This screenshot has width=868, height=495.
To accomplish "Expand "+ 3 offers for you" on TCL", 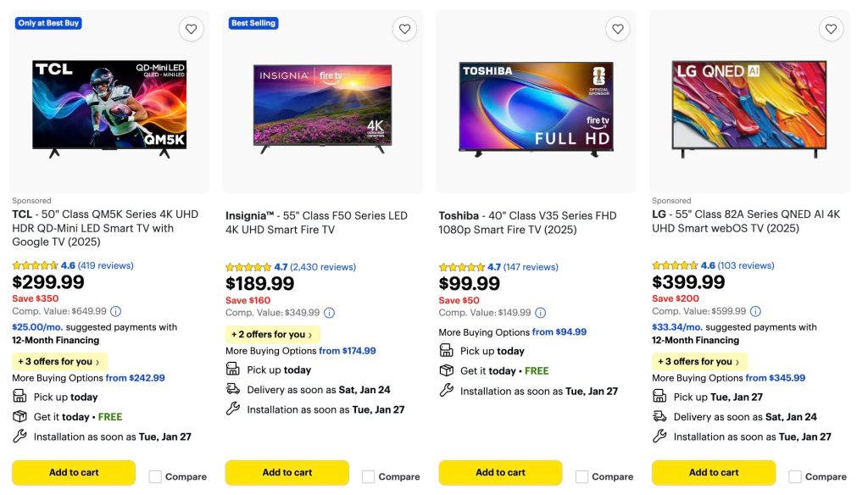I will 59,362.
